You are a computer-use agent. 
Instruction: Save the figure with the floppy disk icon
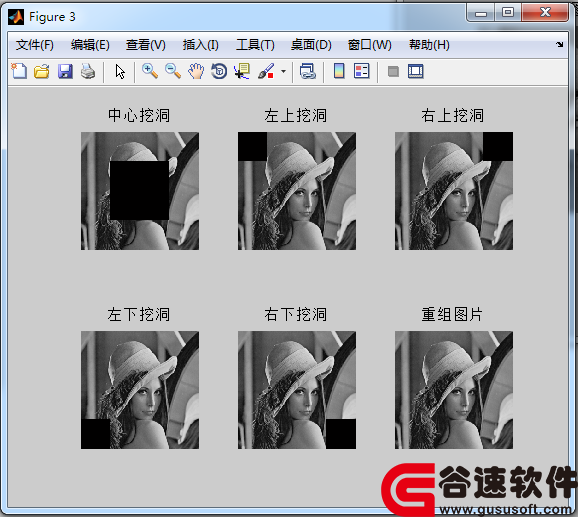click(x=65, y=71)
